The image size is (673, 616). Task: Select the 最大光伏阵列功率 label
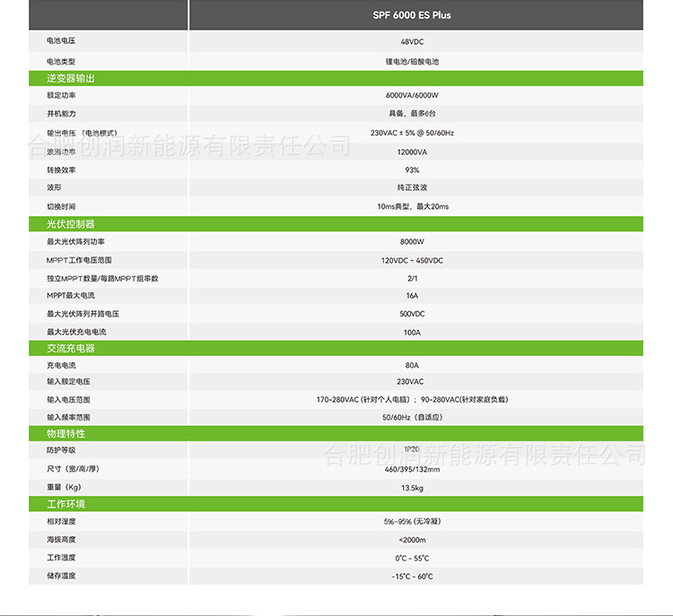pos(75,242)
